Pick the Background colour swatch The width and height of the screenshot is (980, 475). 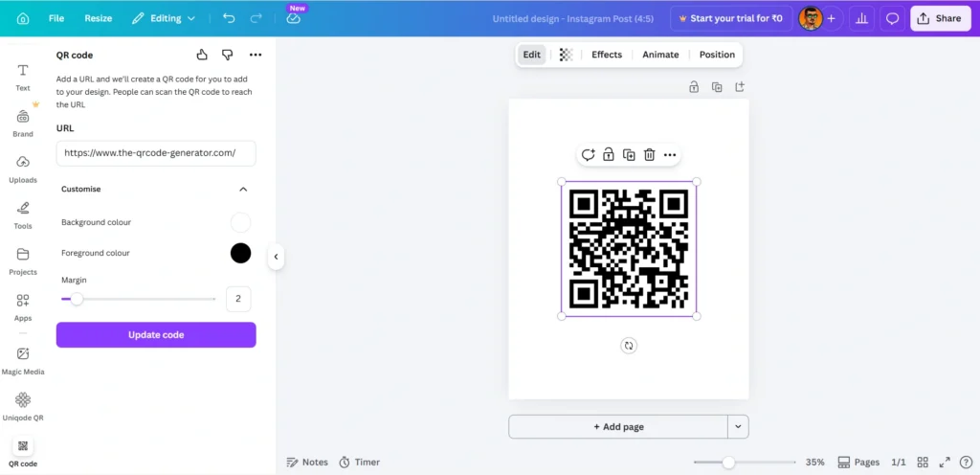point(240,222)
